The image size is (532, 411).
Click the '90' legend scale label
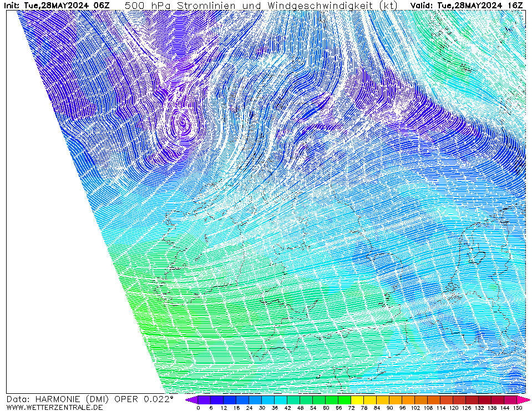click(389, 408)
